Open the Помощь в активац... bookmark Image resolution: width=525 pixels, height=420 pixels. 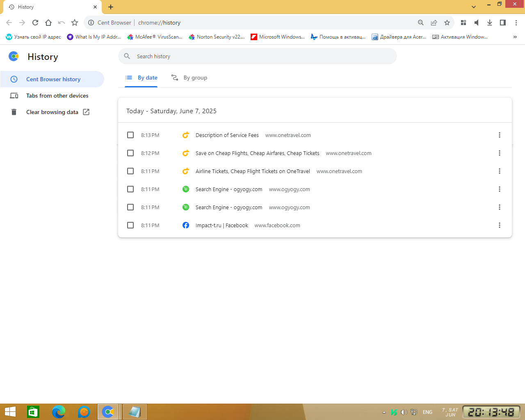(338, 37)
